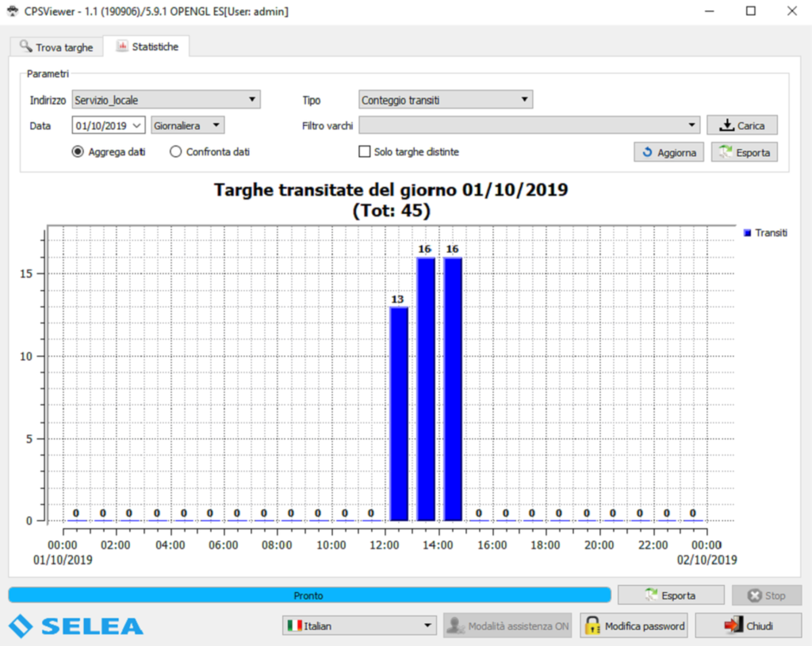
Task: Open the Tipo Conteggio transiti dropdown
Action: [446, 99]
